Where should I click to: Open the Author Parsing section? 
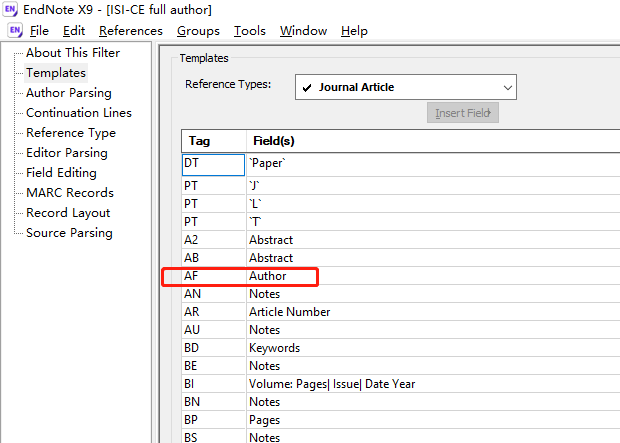69,93
